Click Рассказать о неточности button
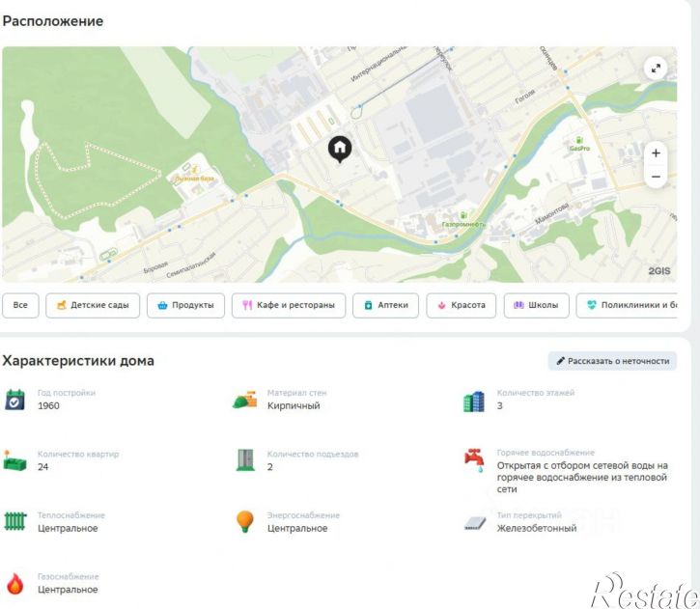 pyautogui.click(x=612, y=361)
